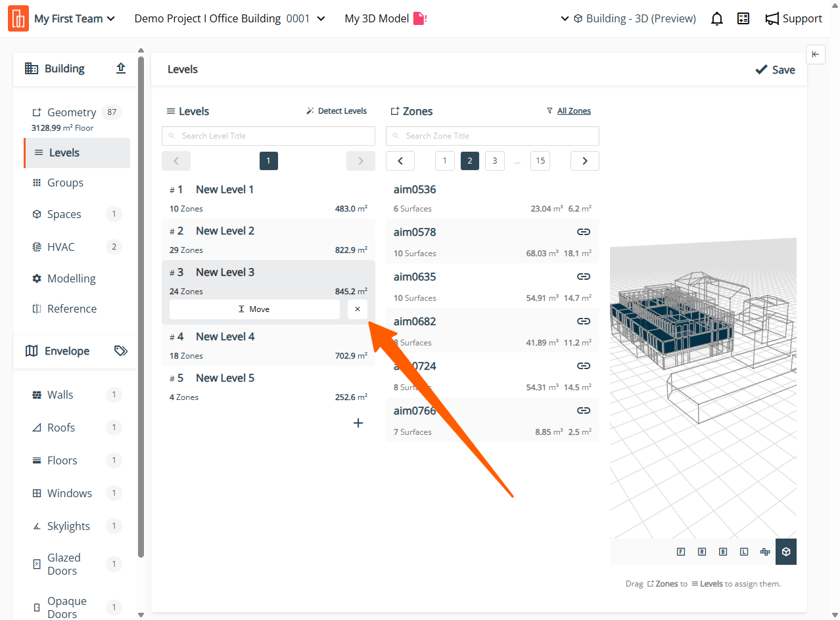Click the Search Zone Title field
The image size is (840, 620).
[x=492, y=136]
